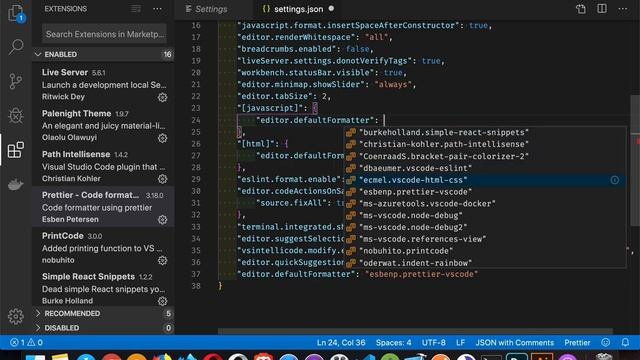The image size is (640, 360).
Task: Show details for ecmel.vscode-html-css suggestion
Action: click(615, 180)
